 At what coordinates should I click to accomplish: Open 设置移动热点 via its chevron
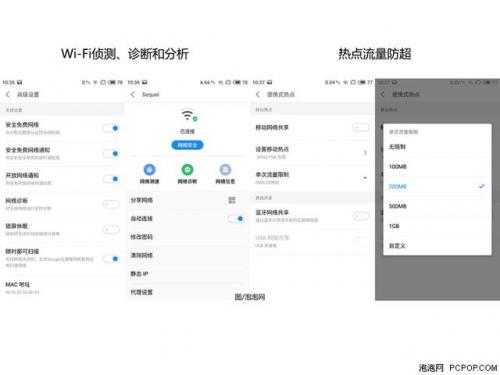[365, 152]
